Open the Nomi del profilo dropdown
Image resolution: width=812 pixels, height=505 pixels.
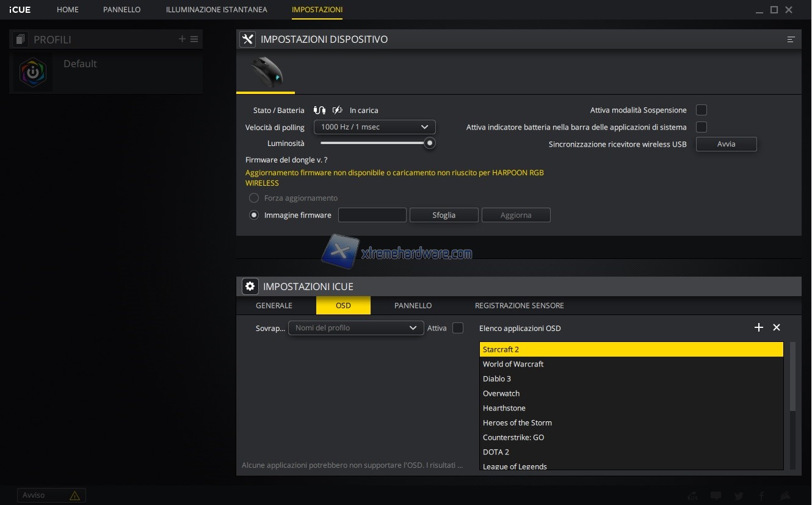tap(356, 329)
